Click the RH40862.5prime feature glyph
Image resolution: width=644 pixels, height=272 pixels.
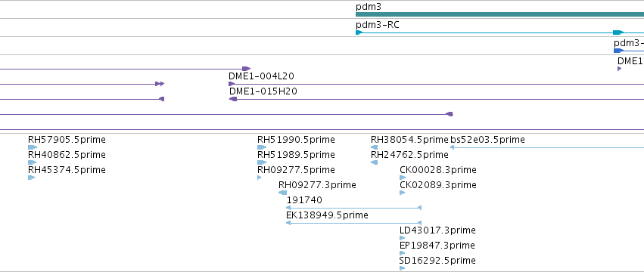coord(33,162)
